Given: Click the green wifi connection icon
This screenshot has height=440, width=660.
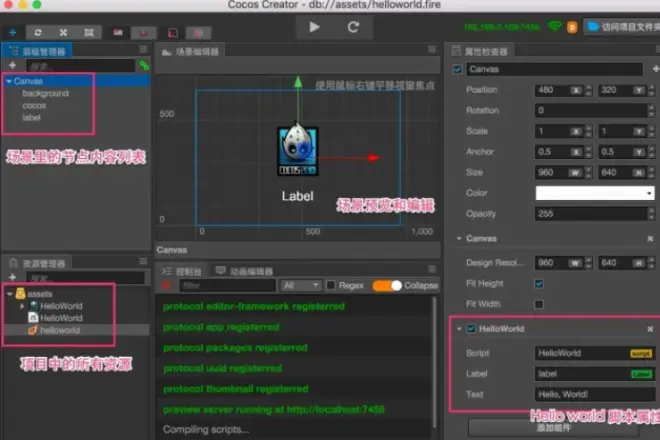Looking at the screenshot, I should pos(555,27).
